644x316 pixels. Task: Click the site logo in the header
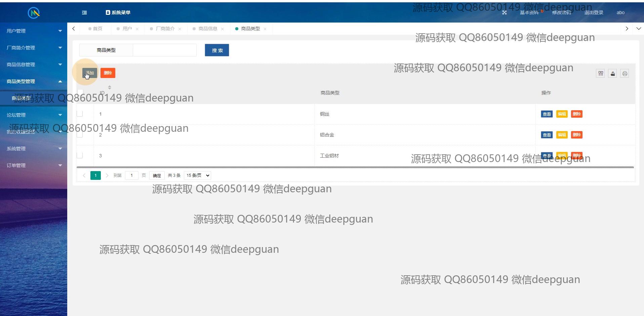[x=34, y=13]
